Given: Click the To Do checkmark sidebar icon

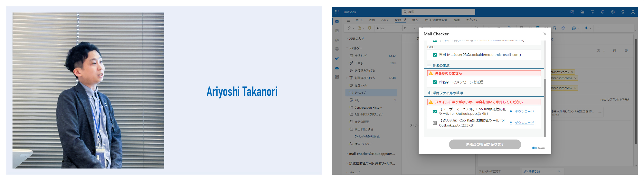Looking at the screenshot, I should click(337, 59).
